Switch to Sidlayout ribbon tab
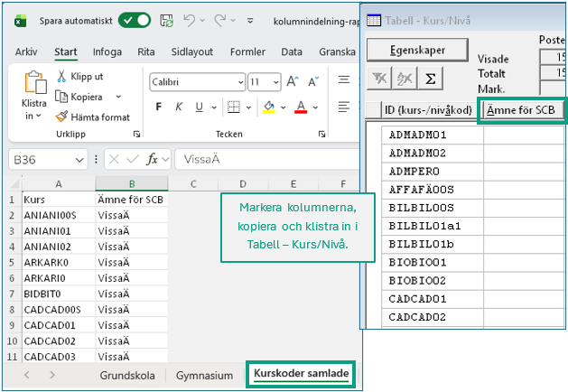Viewport: 568px width, 392px height. point(192,52)
